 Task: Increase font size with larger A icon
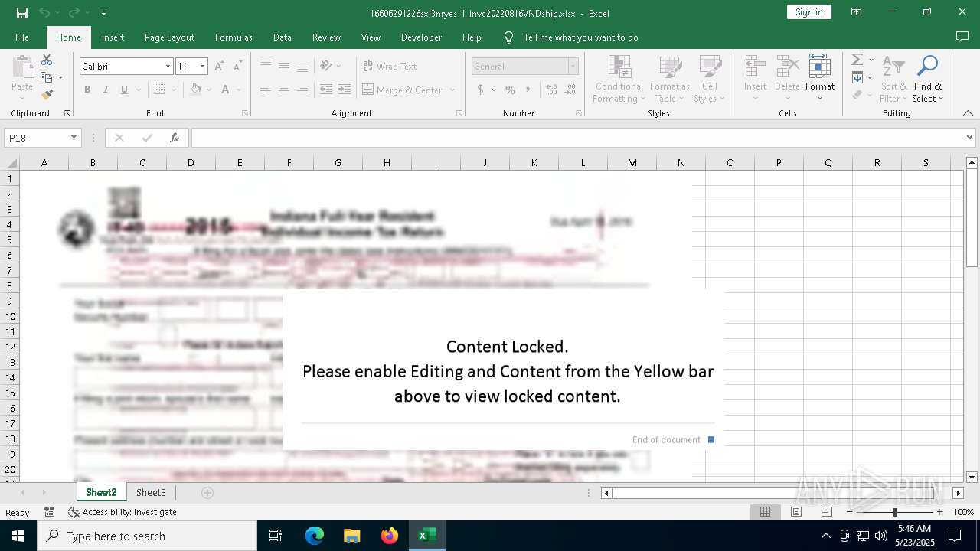[219, 67]
